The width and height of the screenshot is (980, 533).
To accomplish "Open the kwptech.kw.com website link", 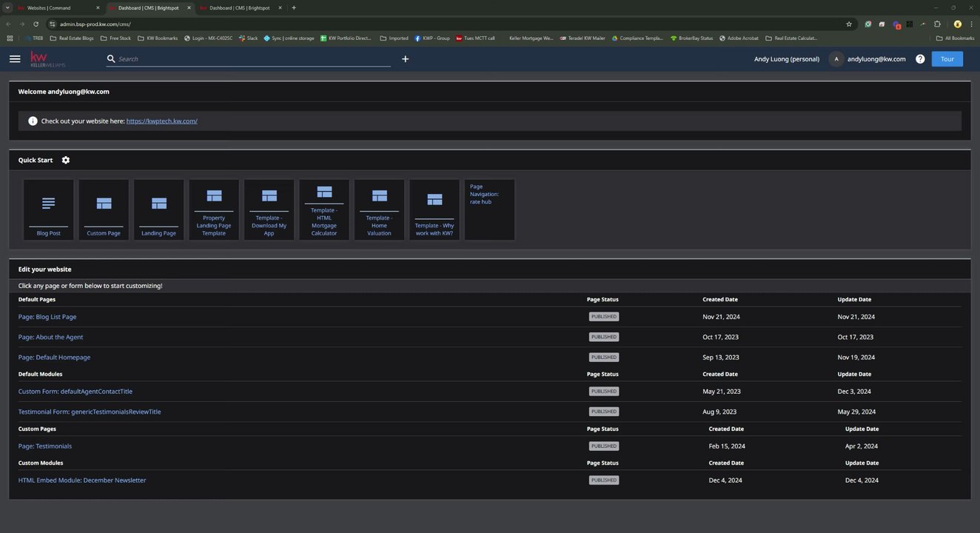I will pyautogui.click(x=161, y=121).
